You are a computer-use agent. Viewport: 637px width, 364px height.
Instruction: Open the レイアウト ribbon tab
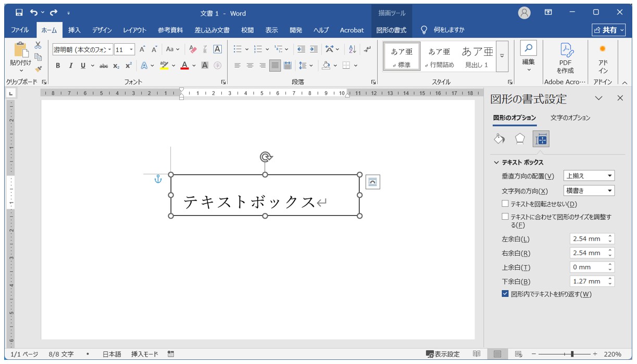click(x=135, y=30)
